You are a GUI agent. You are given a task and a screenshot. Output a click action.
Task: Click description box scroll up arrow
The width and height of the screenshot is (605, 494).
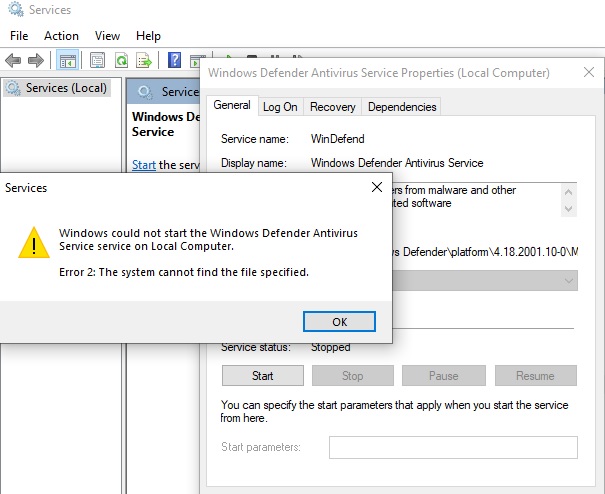point(568,192)
